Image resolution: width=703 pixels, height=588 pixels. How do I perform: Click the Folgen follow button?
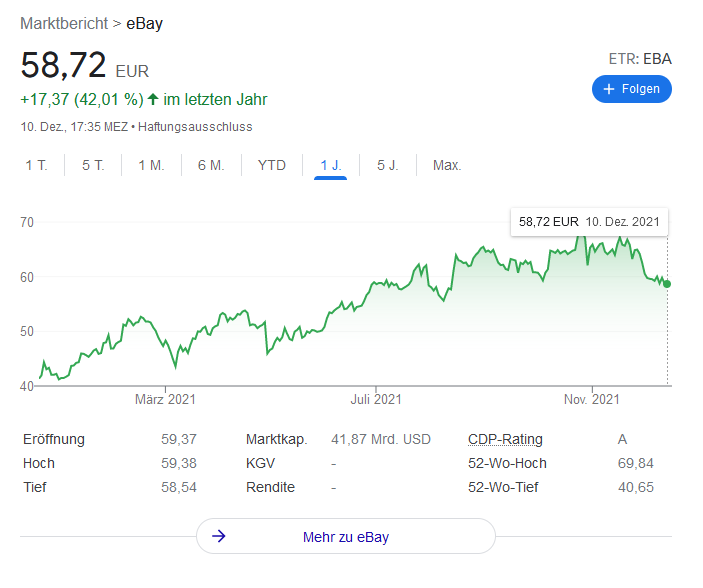tap(632, 89)
